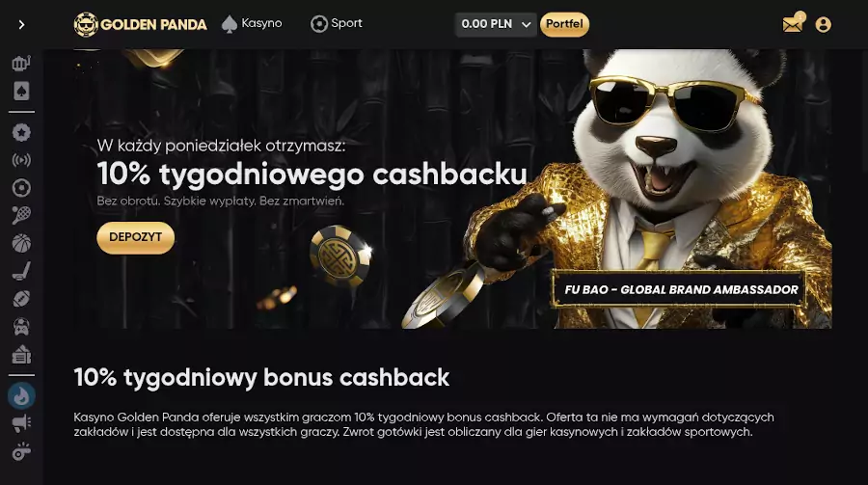Click the DEPOZYT button on the banner
Image resolution: width=868 pixels, height=485 pixels.
click(136, 237)
